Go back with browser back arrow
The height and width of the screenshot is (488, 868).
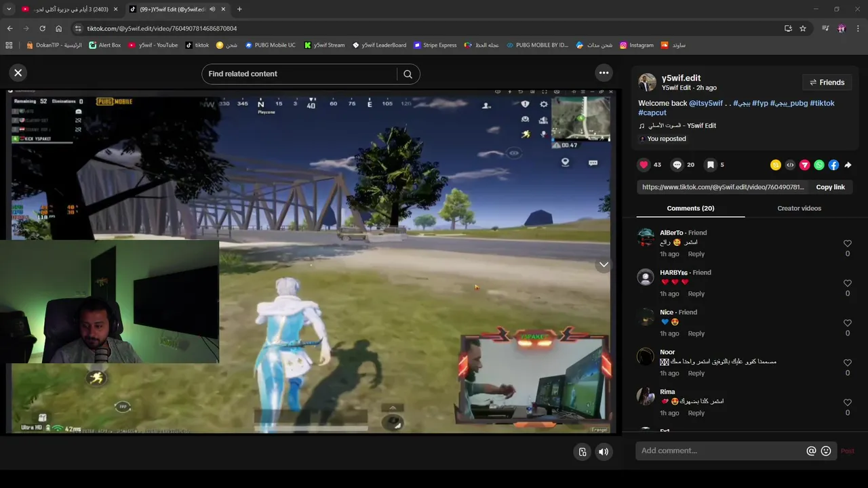pos(9,28)
